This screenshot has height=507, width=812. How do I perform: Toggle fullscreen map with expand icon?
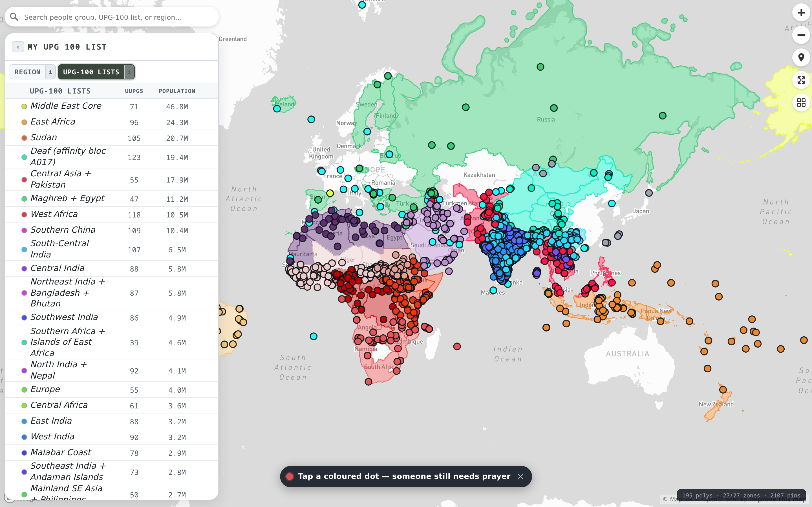click(x=801, y=80)
